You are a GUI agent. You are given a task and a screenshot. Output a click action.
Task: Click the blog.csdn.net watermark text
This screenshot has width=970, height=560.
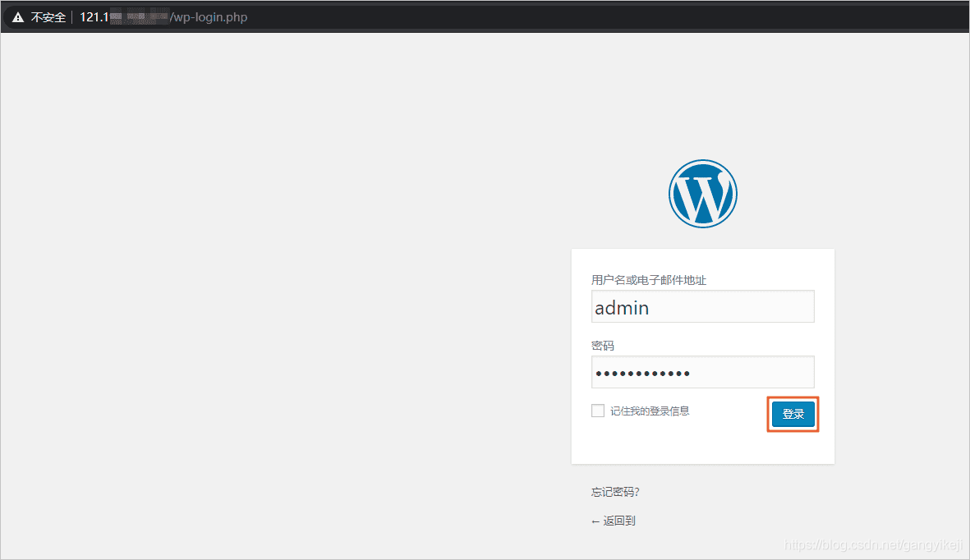(873, 544)
